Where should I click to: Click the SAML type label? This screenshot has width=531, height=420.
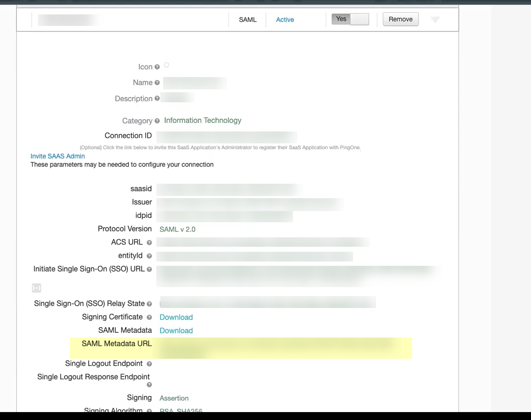[x=248, y=20]
